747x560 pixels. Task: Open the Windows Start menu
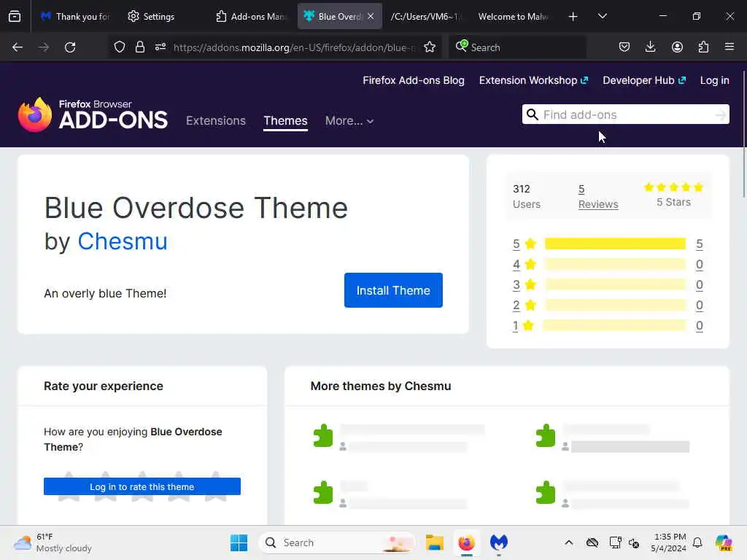239,542
